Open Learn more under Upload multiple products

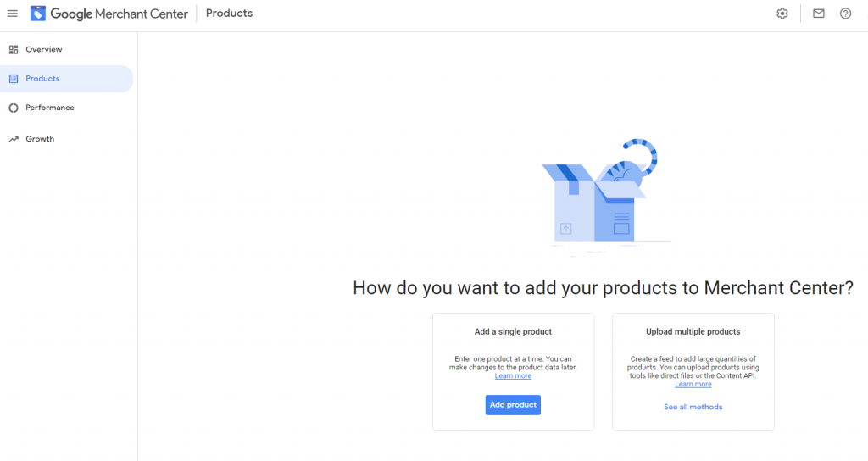tap(693, 384)
